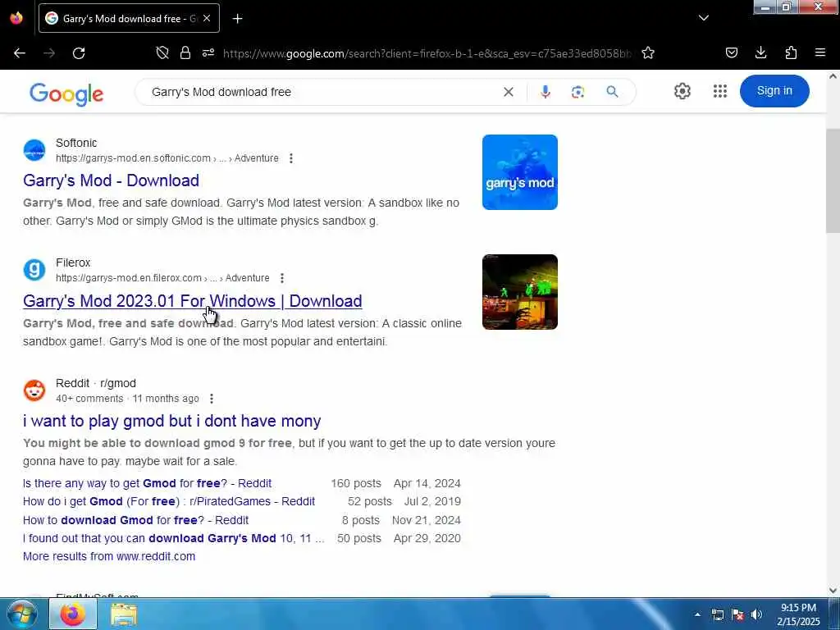Viewport: 840px width, 630px height.
Task: Submit search with the magnifier icon
Action: tap(612, 92)
